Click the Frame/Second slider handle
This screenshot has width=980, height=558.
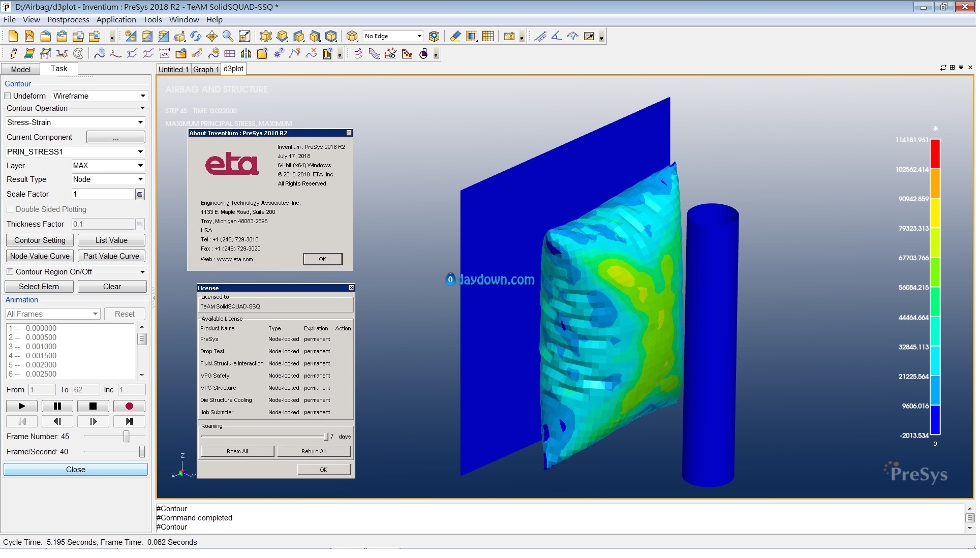[142, 452]
